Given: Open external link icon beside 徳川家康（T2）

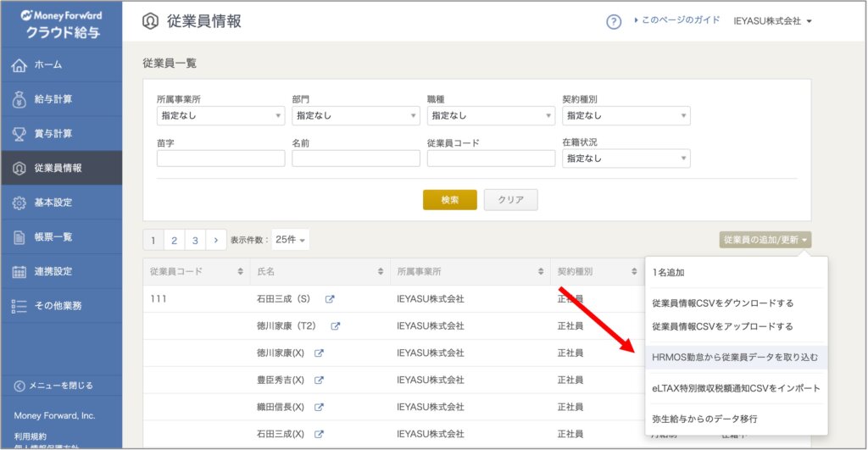Looking at the screenshot, I should [x=336, y=326].
